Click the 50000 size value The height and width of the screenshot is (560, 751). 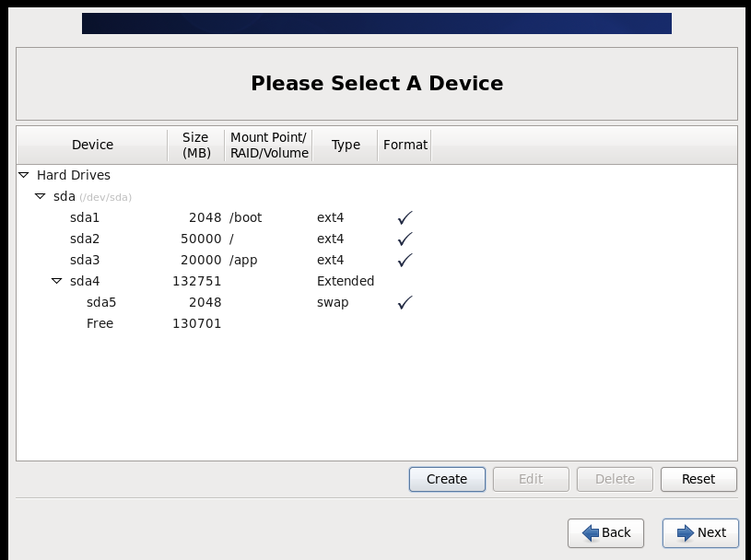tap(201, 239)
